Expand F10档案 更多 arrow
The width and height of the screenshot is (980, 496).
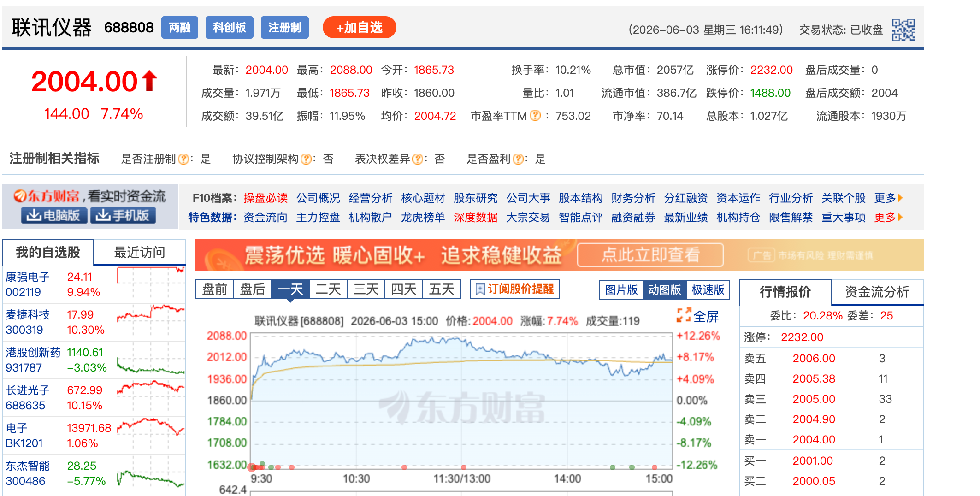(x=900, y=198)
